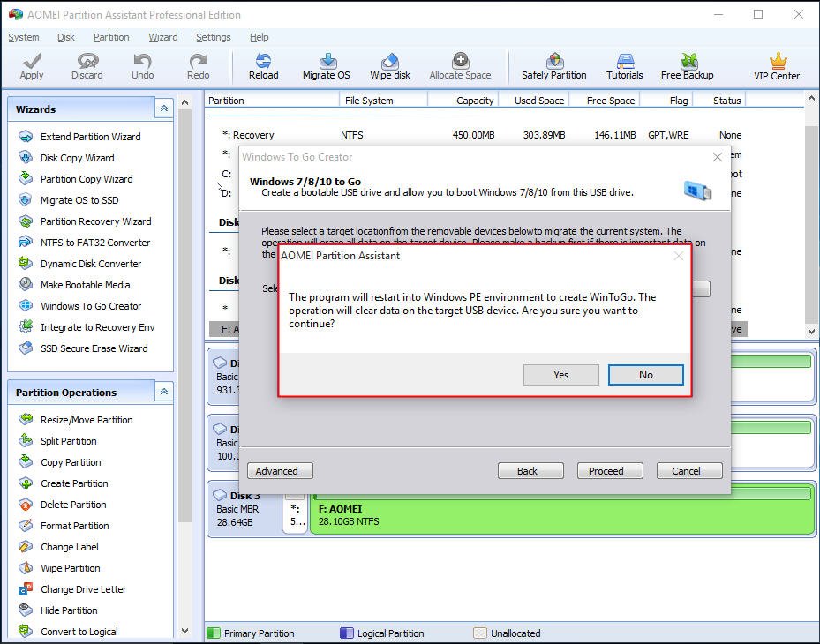Launch Partition Copy Wizard

click(76, 179)
